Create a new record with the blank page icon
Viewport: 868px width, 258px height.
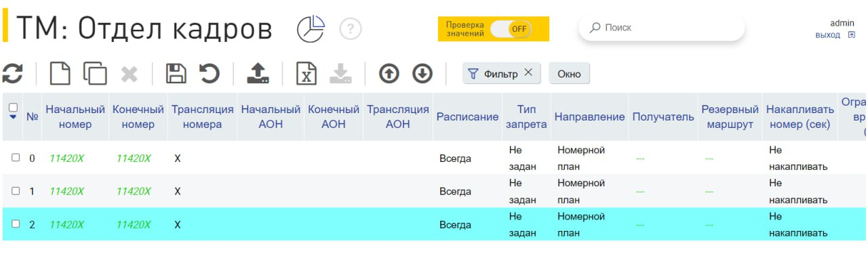point(60,73)
